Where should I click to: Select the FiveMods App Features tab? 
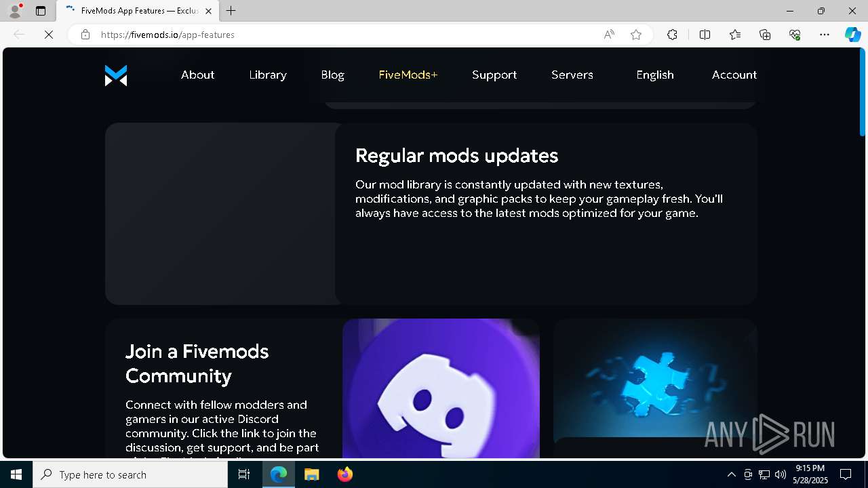click(138, 11)
